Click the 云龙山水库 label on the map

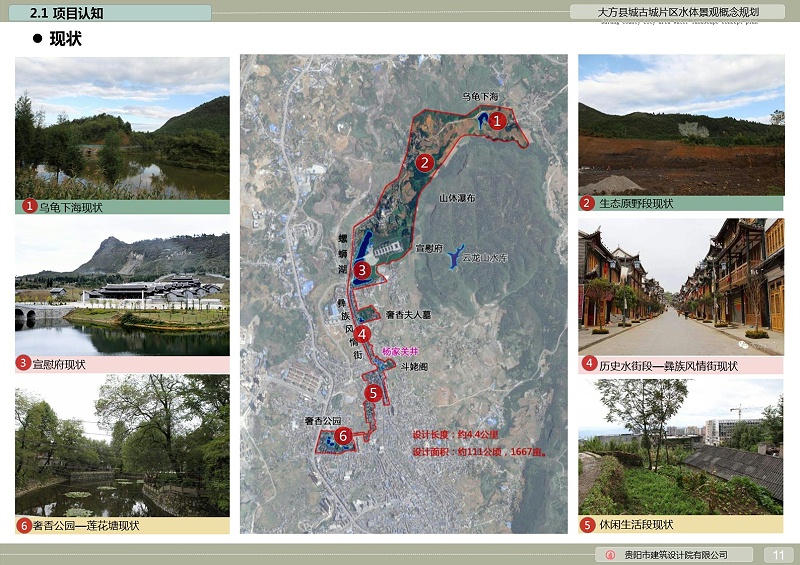(x=485, y=259)
